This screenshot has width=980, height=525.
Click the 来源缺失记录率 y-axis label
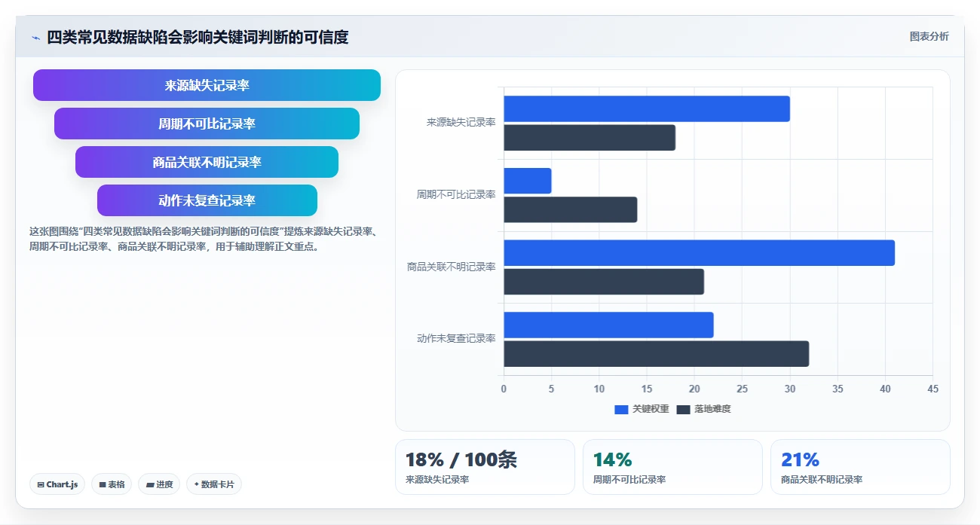(461, 122)
